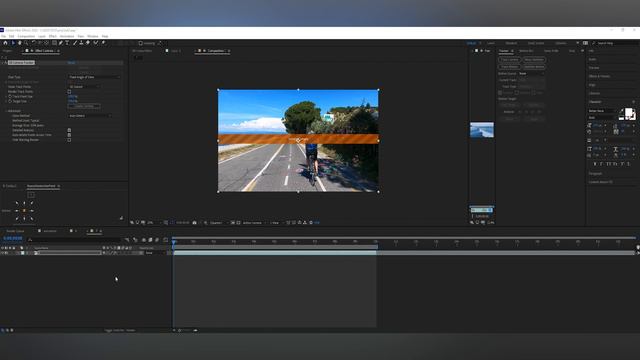Viewport: 640px width, 360px height.
Task: Open the Effect menu
Action: 53,36
